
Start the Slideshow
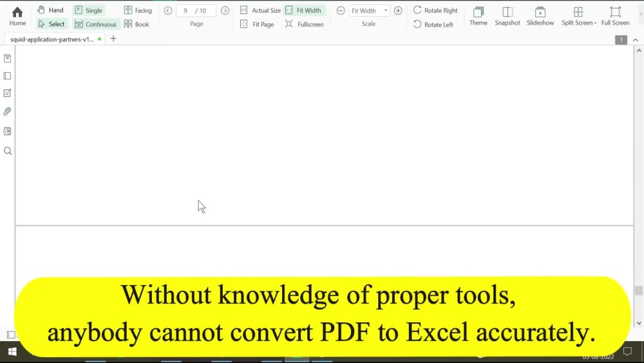click(540, 17)
